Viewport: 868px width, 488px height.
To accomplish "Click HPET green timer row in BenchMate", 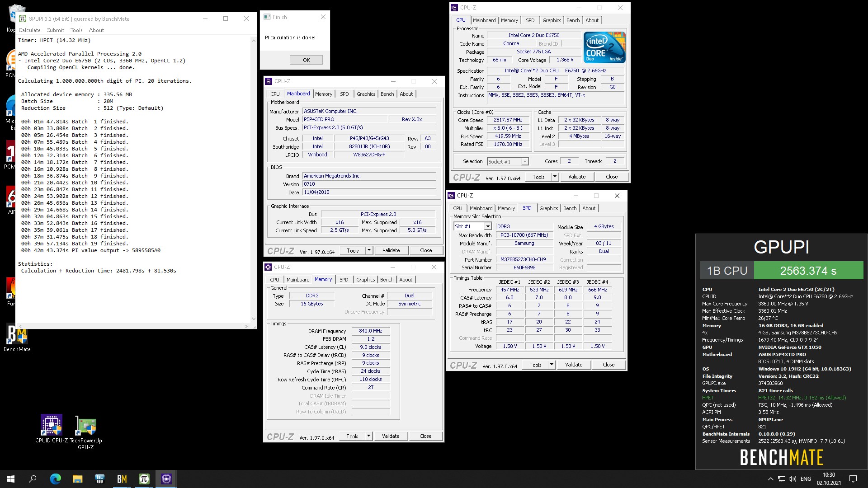I will point(774,398).
